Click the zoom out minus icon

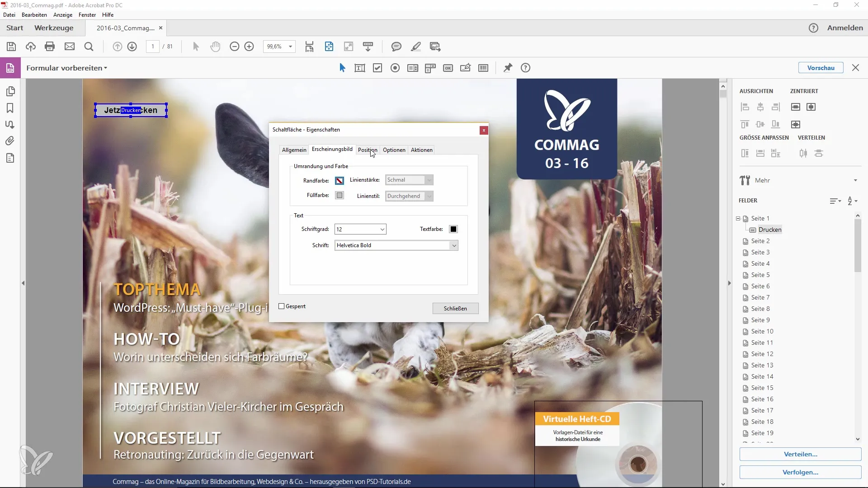[234, 47]
